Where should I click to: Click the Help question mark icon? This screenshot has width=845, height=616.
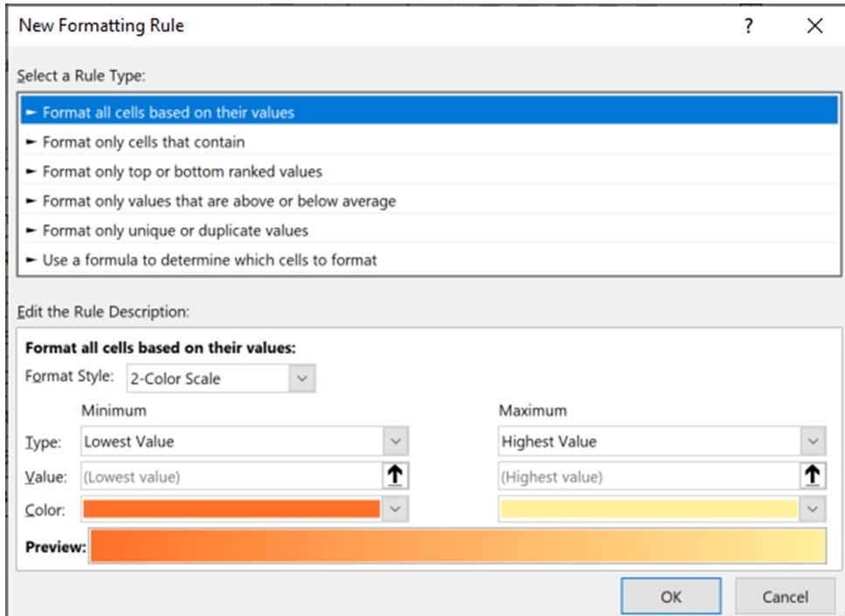[749, 26]
